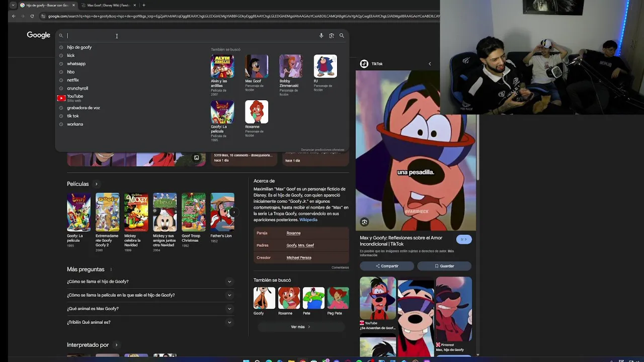Click 'Denunciar predicciones ofensivas'
The height and width of the screenshot is (362, 644).
coord(323,150)
